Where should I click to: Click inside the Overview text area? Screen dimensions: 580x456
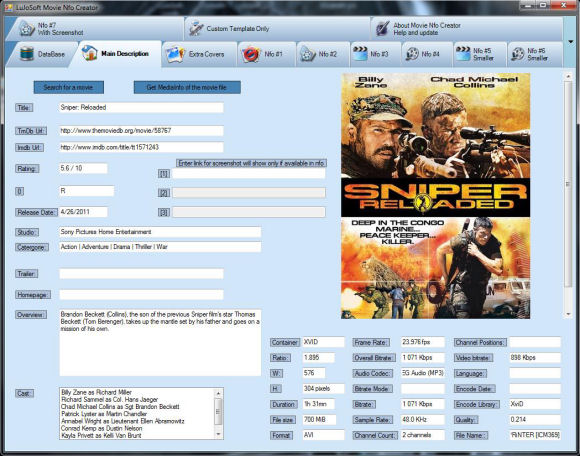(160, 343)
